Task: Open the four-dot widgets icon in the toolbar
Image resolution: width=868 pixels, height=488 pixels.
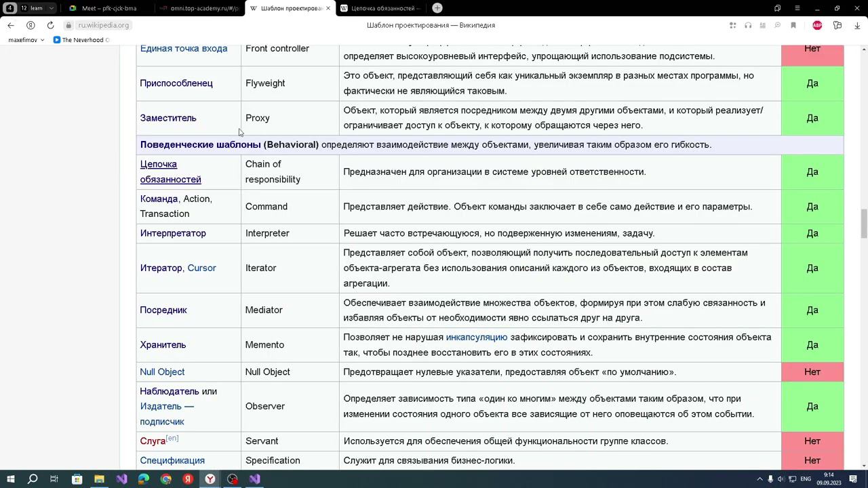Action: [733, 25]
